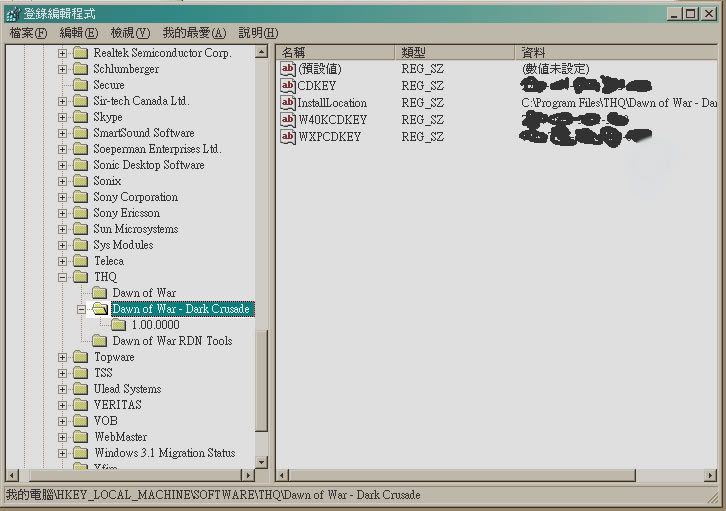Click the Teleca folder icon
Image resolution: width=726 pixels, height=511 pixels.
coord(81,261)
